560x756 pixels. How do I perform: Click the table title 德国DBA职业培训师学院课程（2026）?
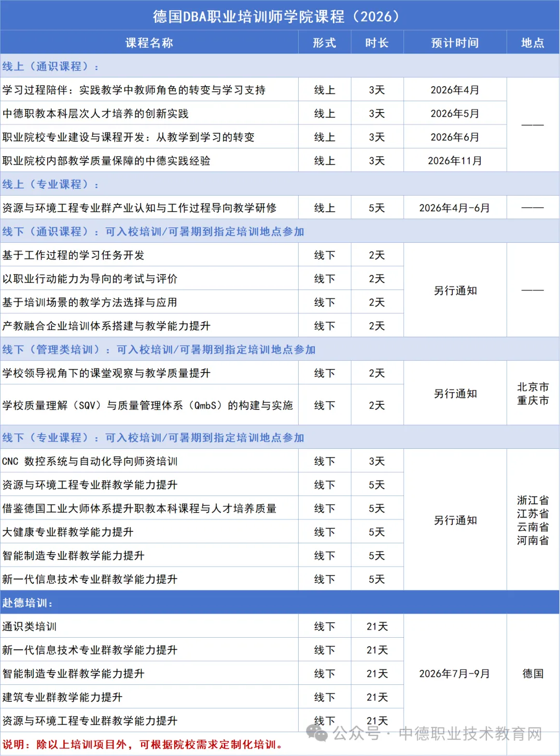279,16
